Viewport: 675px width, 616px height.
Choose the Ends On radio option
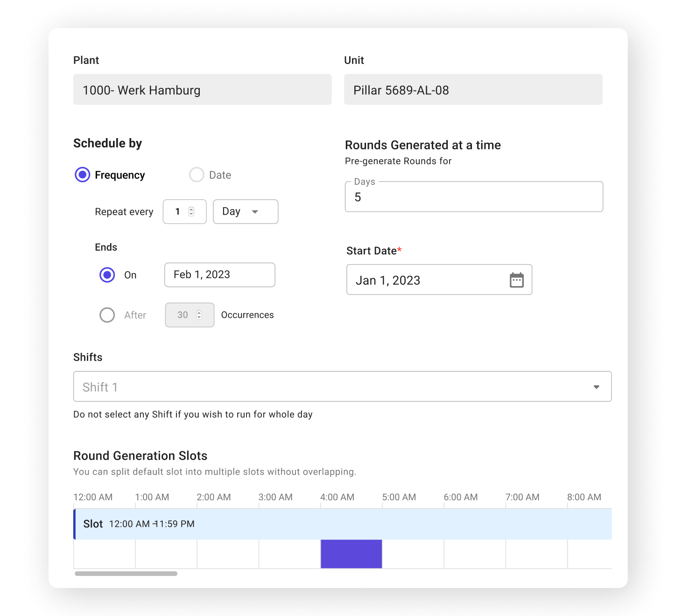point(107,275)
